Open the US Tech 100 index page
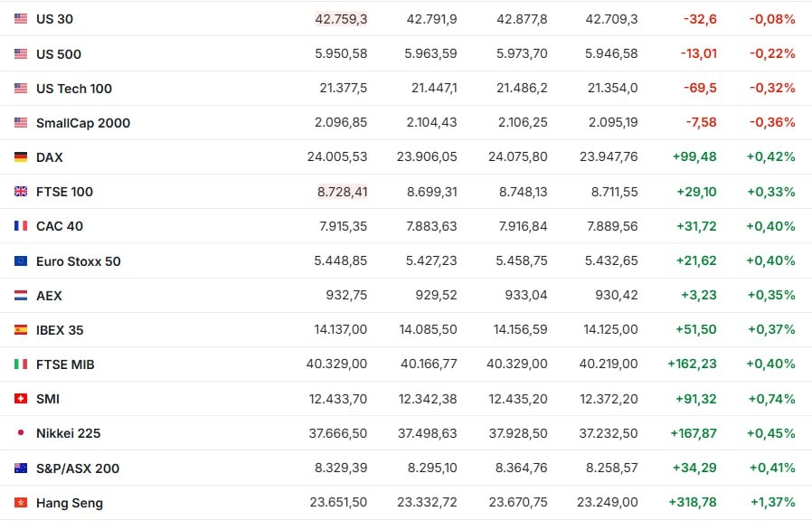Viewport: 812px width, 521px height. coord(74,89)
